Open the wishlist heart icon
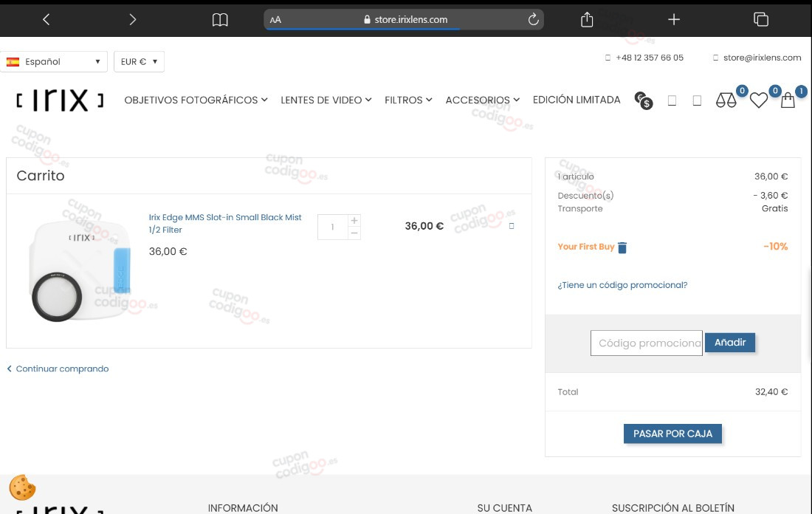The height and width of the screenshot is (514, 812). [x=759, y=100]
